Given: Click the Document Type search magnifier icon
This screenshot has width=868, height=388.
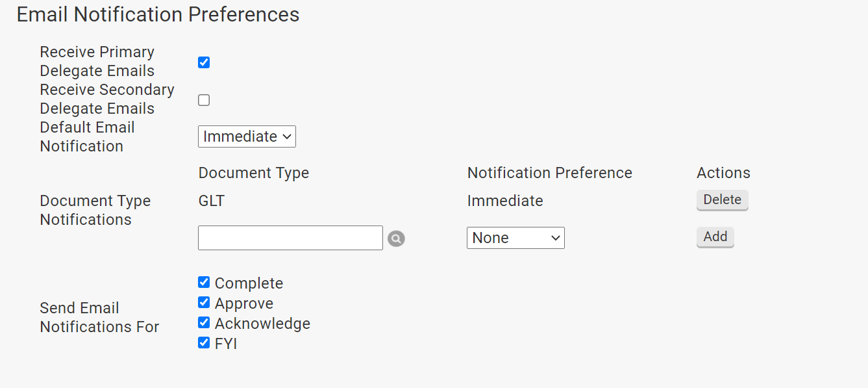Looking at the screenshot, I should click(x=396, y=238).
